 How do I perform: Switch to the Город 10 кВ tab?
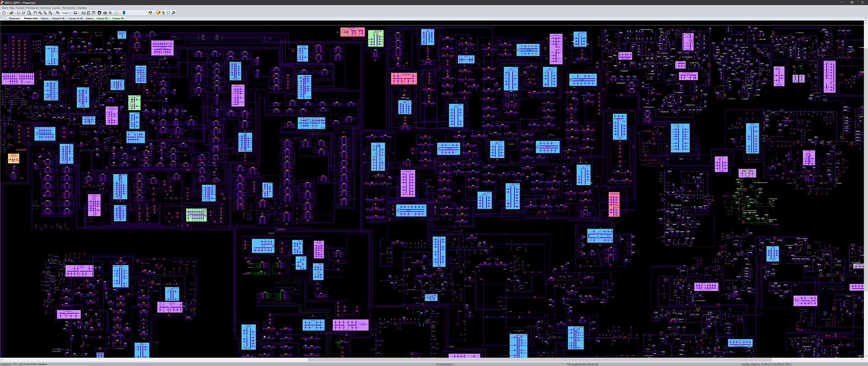(x=75, y=19)
